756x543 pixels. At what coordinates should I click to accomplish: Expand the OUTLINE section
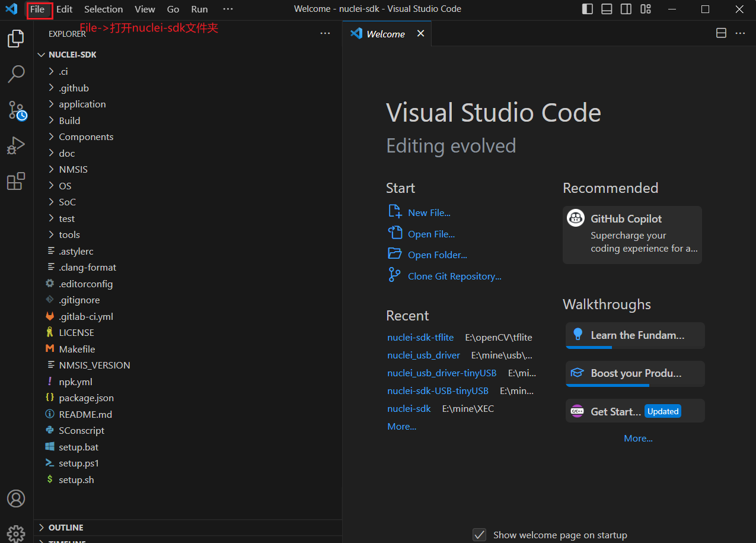(x=65, y=528)
